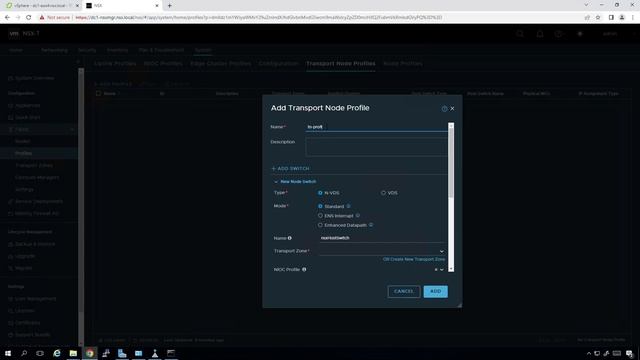Viewport: 640px width, 360px height.
Task: Click the Standard mode info icon
Action: pyautogui.click(x=348, y=206)
